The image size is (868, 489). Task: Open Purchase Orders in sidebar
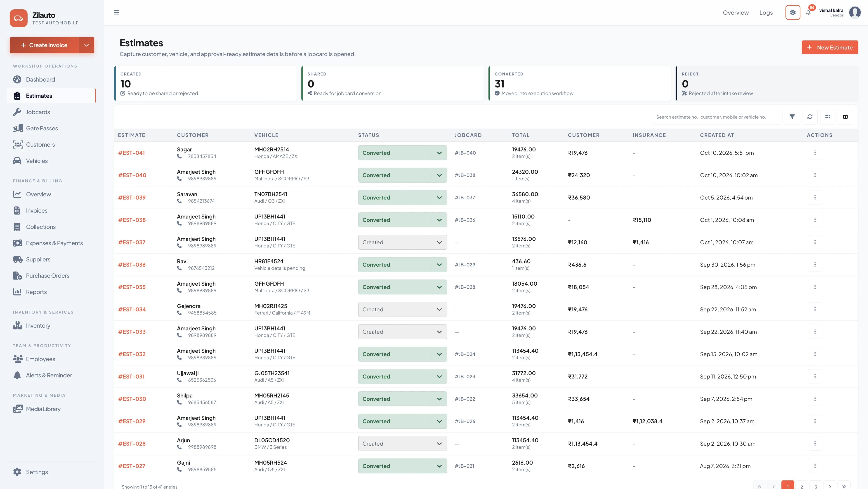[x=51, y=275]
